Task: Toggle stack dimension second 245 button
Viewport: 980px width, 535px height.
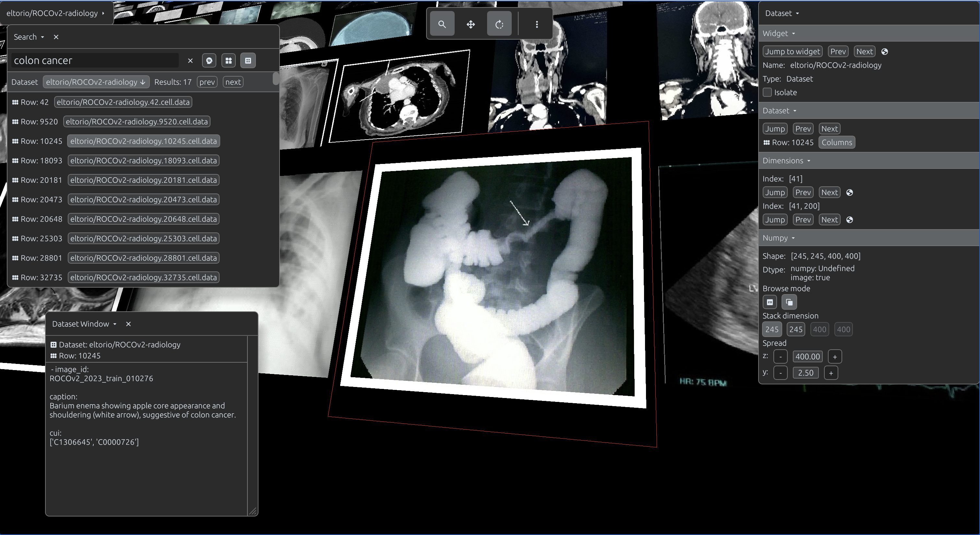Action: (796, 330)
